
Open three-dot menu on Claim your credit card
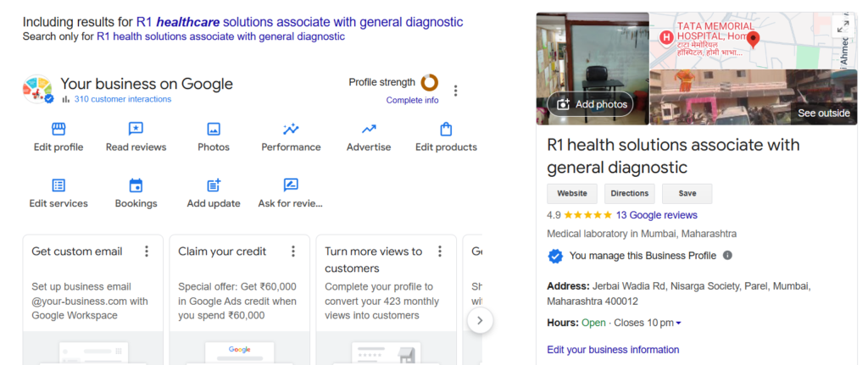pyautogui.click(x=293, y=252)
